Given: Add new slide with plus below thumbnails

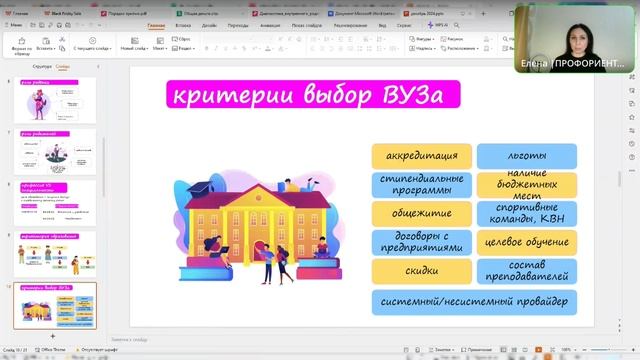Looking at the screenshot, I should [x=53, y=336].
